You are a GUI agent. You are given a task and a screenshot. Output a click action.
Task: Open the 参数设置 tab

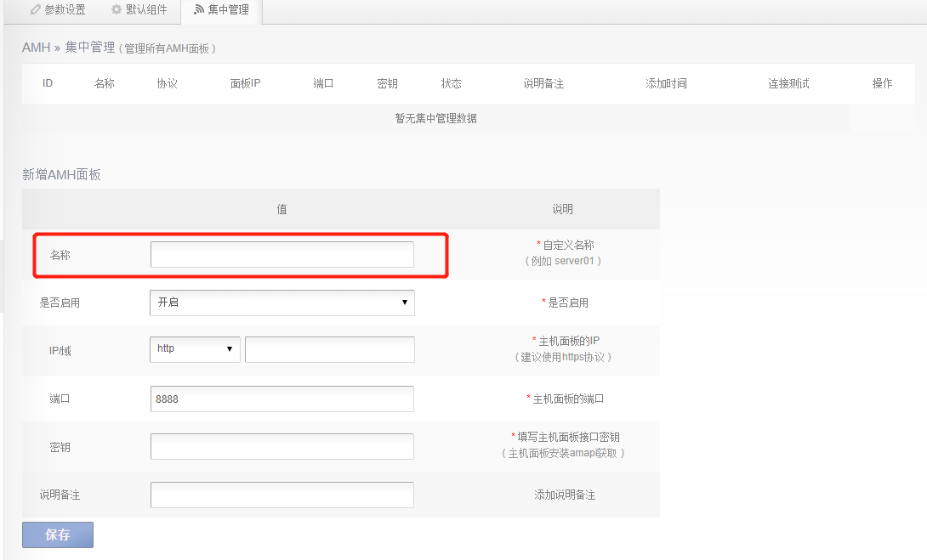coord(57,10)
